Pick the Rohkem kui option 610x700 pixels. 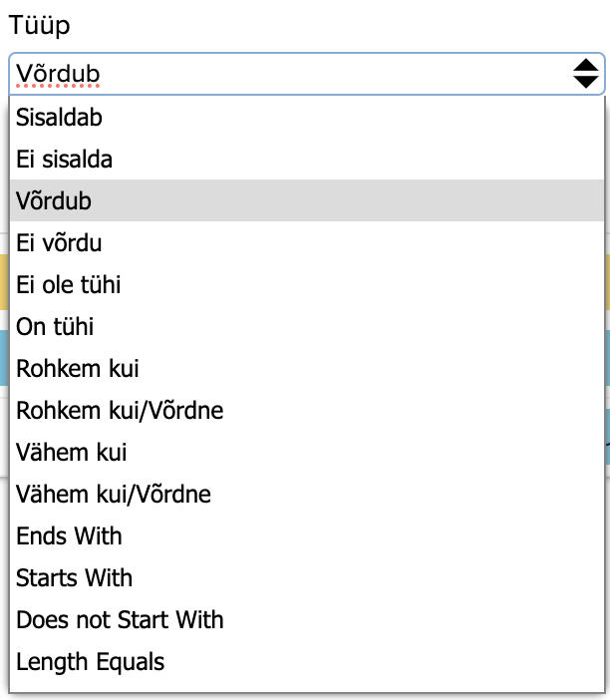click(72, 369)
